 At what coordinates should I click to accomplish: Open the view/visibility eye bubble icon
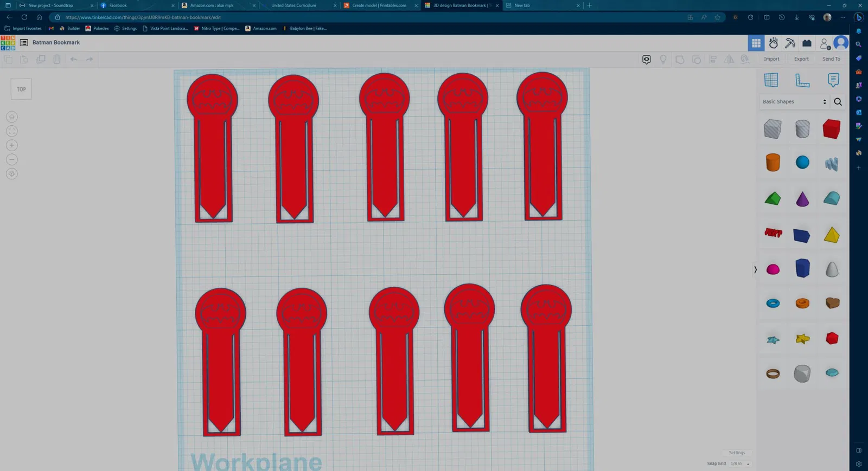(x=646, y=59)
